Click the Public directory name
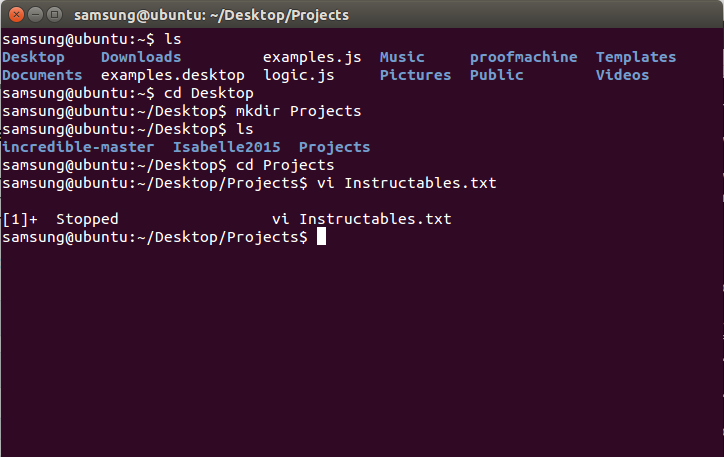724x457 pixels. coord(496,75)
